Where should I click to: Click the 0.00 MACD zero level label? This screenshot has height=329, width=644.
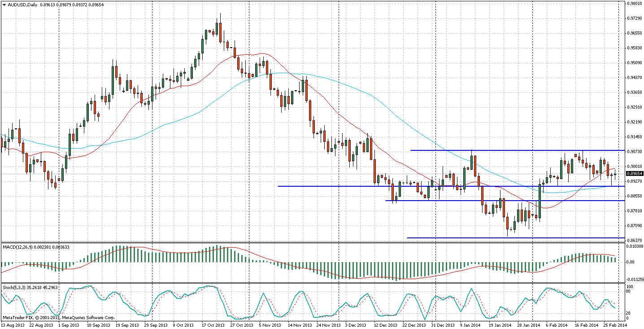(x=631, y=262)
